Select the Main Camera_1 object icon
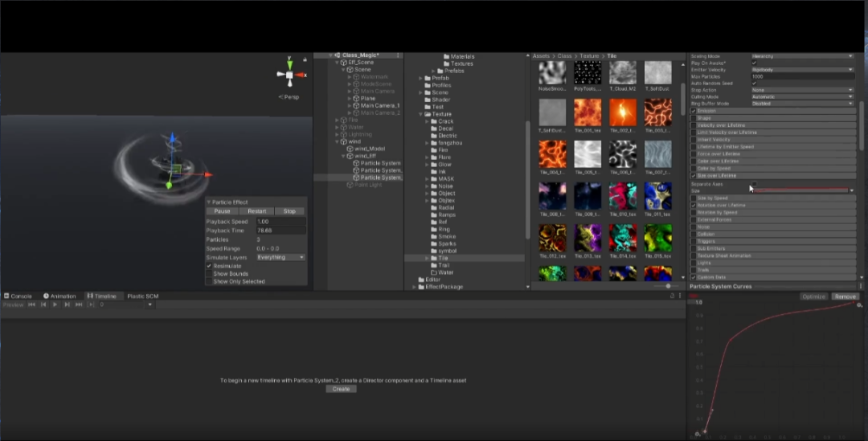This screenshot has width=868, height=441. (355, 105)
